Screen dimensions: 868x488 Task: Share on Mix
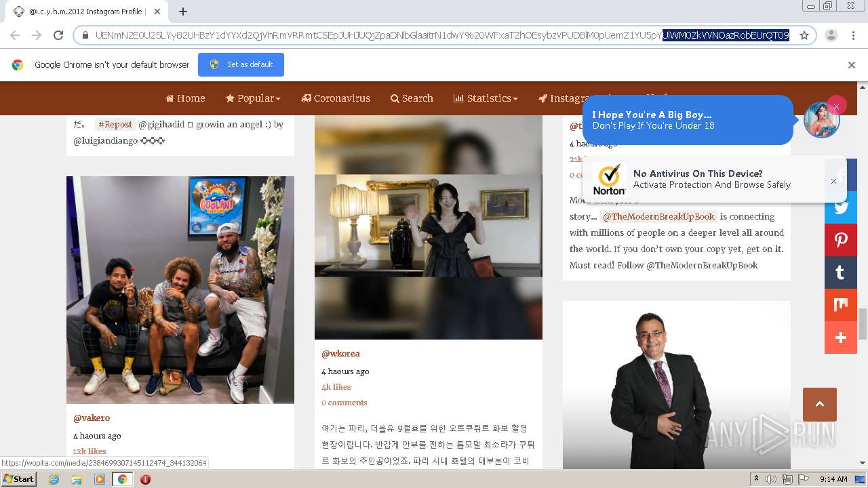[x=841, y=305]
